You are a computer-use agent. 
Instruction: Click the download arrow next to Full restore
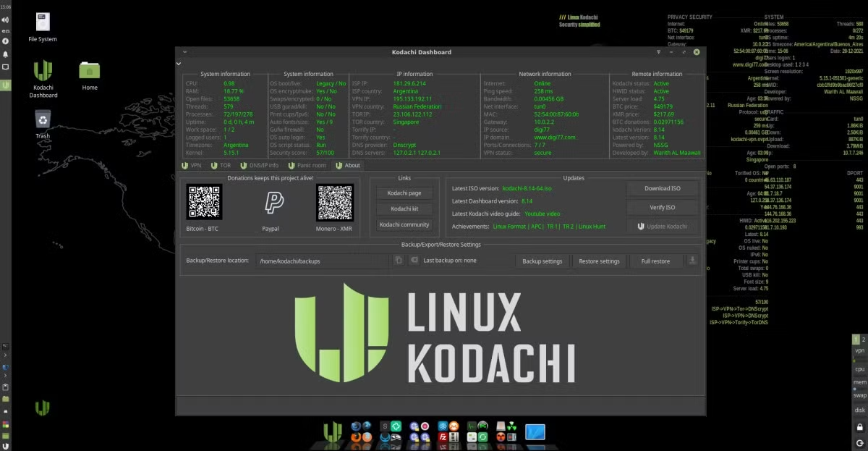692,261
